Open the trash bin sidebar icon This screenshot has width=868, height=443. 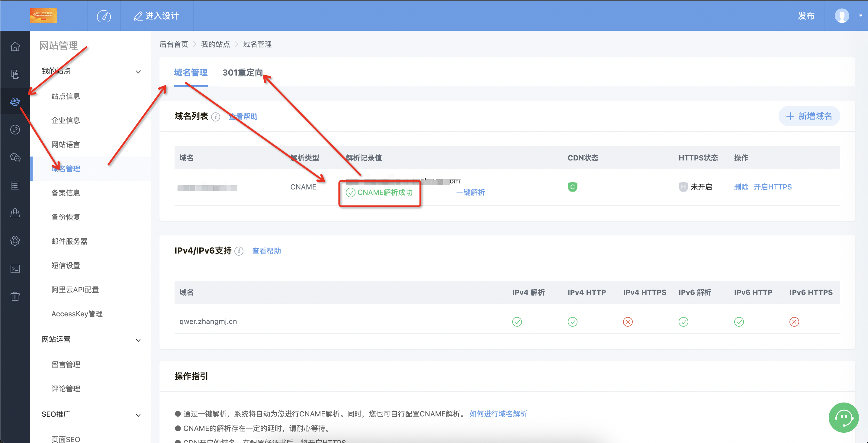coord(15,296)
